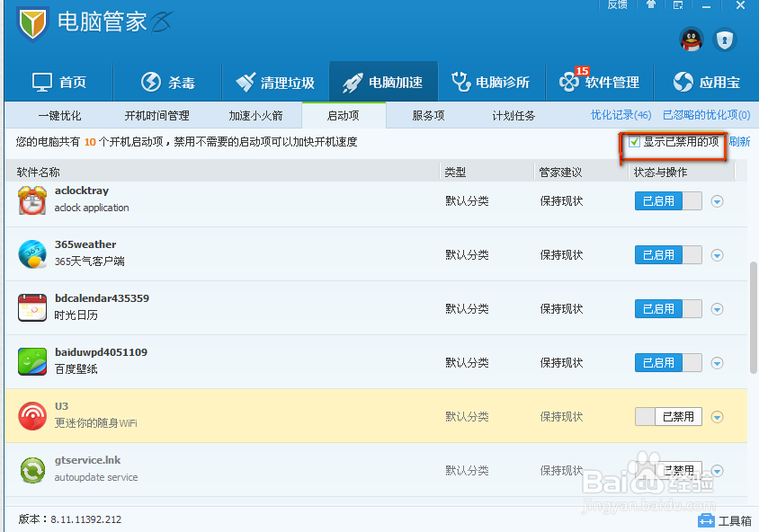This screenshot has width=759, height=532.
Task: Click the 刷新 refresh link
Action: click(739, 142)
